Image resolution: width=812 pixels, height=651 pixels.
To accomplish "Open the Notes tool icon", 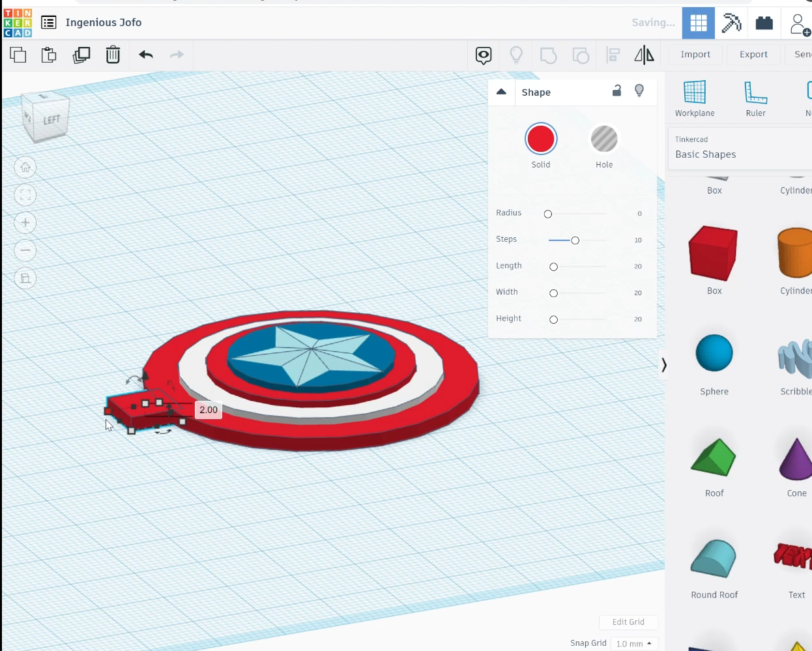I will pyautogui.click(x=484, y=55).
